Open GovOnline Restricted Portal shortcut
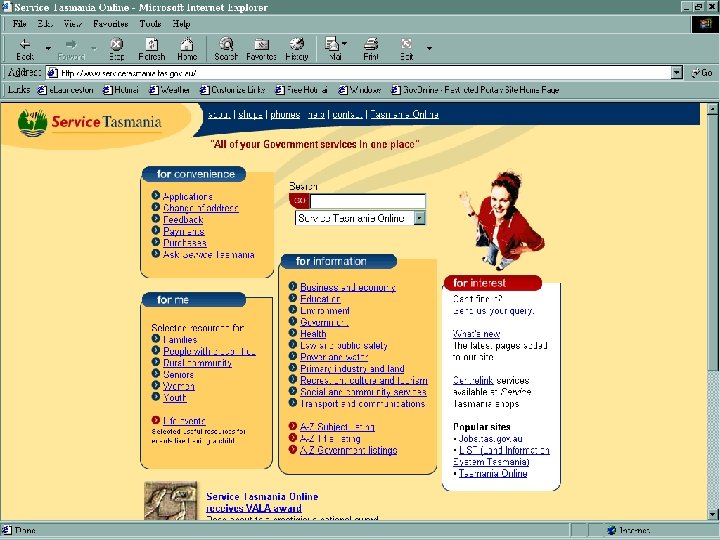 [x=475, y=90]
